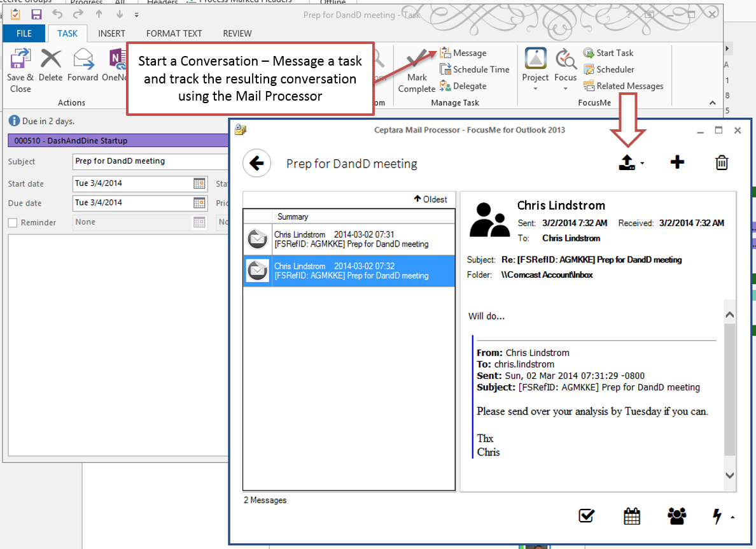This screenshot has width=756, height=549.
Task: Click the Related Messages button
Action: 623,86
